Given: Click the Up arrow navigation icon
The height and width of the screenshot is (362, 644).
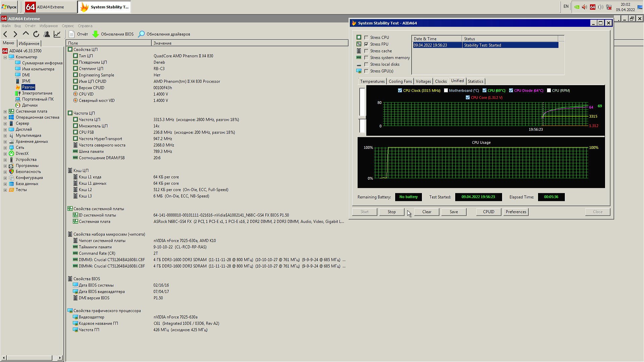Looking at the screenshot, I should tap(26, 34).
